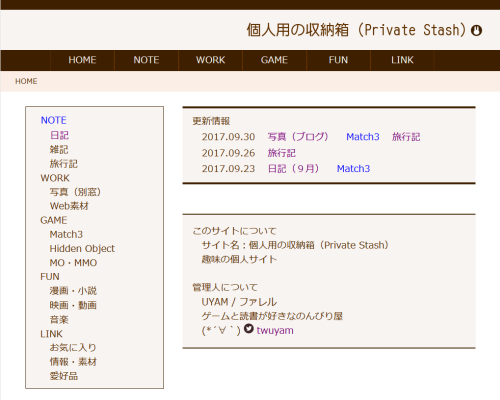Open 旅行記 in the sidebar list
The image size is (500, 400).
64,164
